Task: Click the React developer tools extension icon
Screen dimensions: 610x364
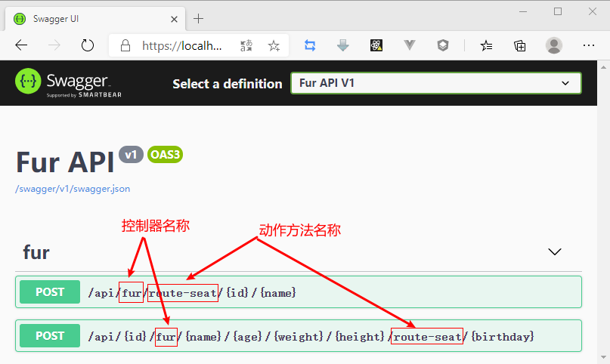Action: click(x=376, y=45)
